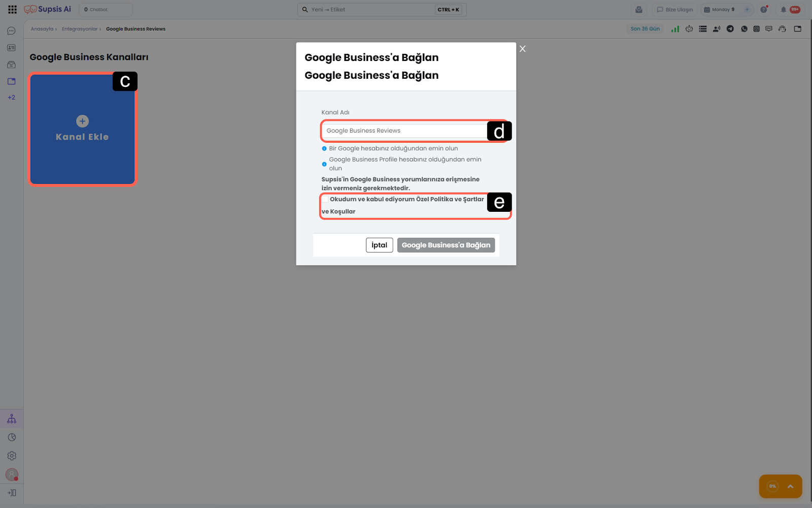The height and width of the screenshot is (508, 812).
Task: Click the help question mark icon
Action: tap(763, 10)
